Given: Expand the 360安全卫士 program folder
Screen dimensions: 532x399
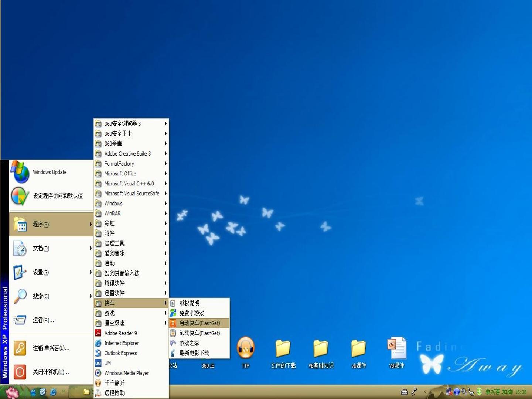Looking at the screenshot, I should pyautogui.click(x=131, y=133).
